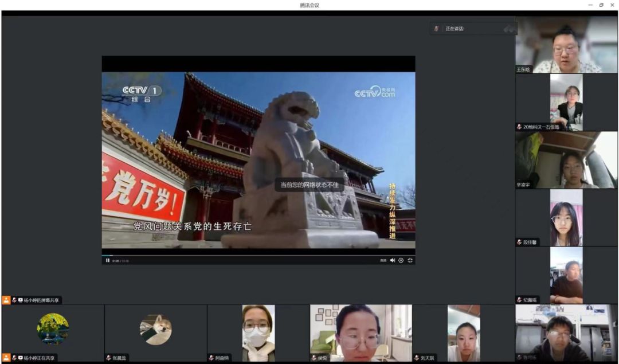Screen dimensions: 619x364
Task: Select 辛凌宇's video tile
Action: (566, 160)
